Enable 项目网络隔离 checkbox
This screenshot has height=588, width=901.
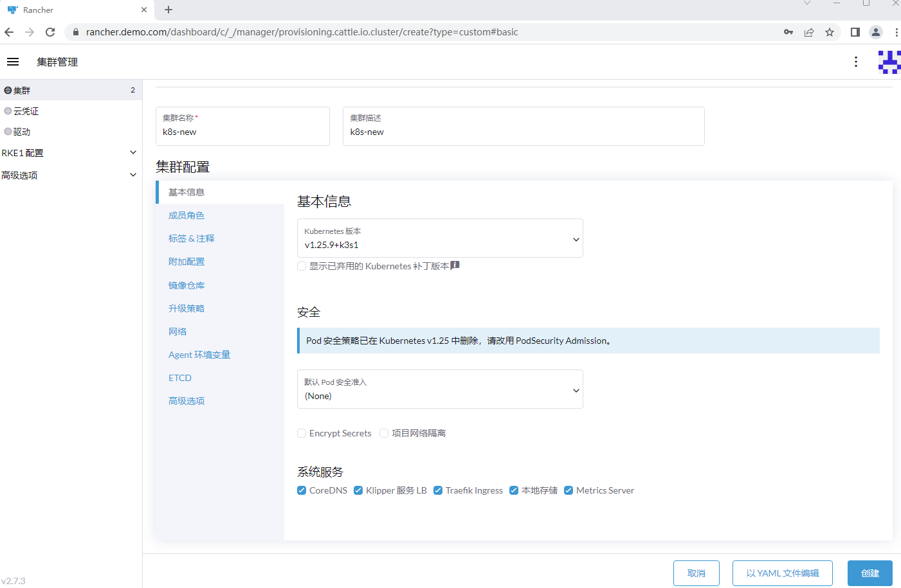tap(384, 433)
